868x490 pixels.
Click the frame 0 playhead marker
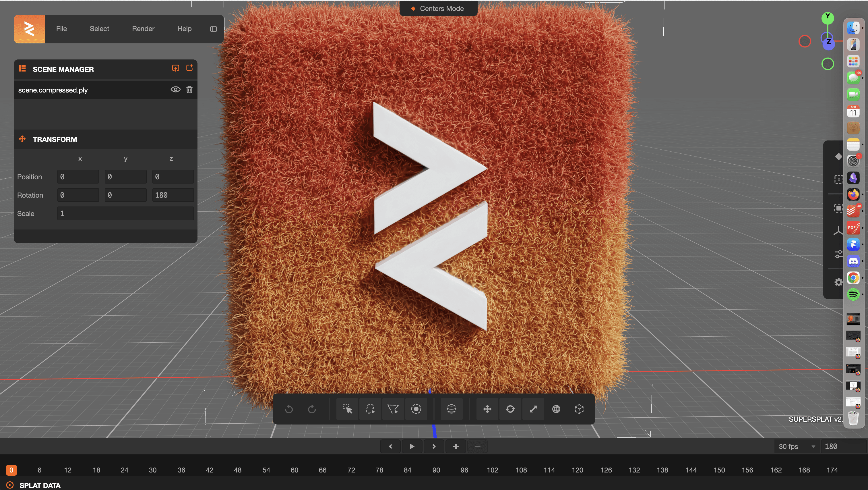point(11,470)
